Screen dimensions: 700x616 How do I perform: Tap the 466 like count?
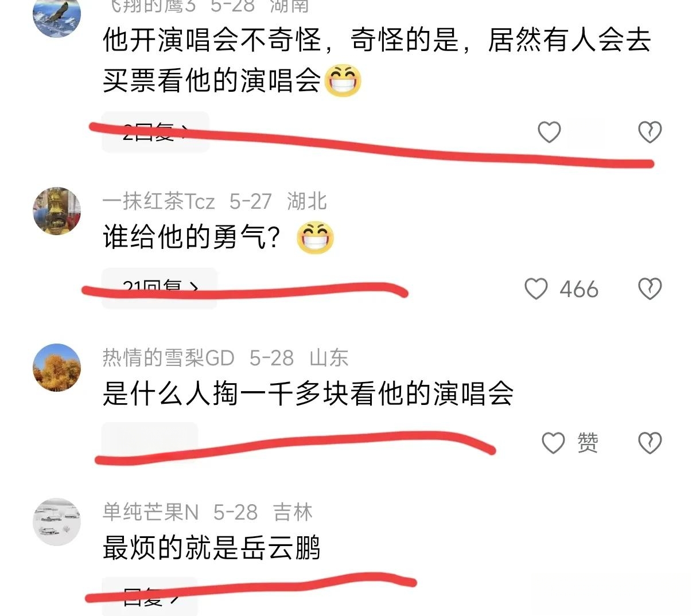click(x=579, y=289)
